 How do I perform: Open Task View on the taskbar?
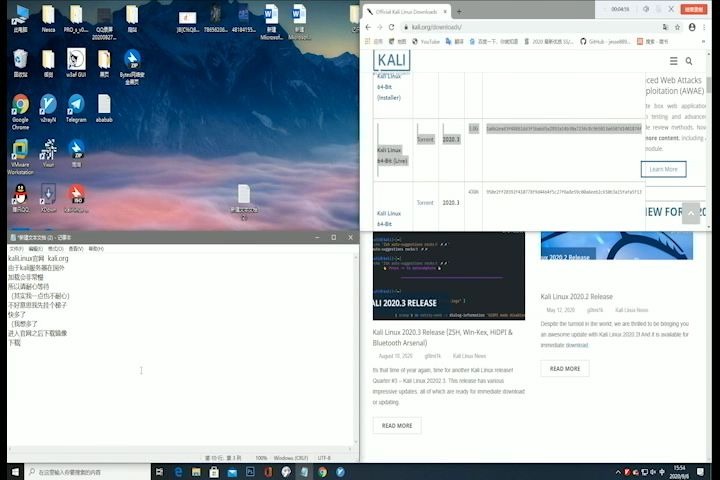(159, 472)
